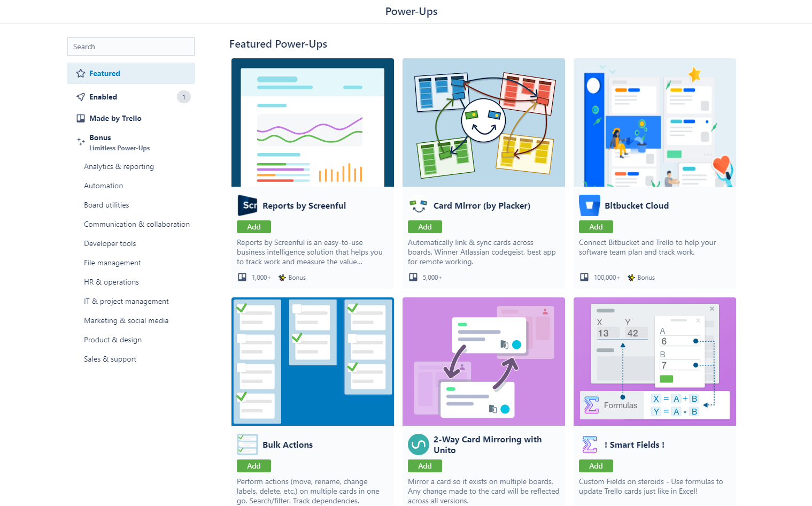Open the Enabled Power-Ups list
The height and width of the screenshot is (506, 812).
point(131,97)
